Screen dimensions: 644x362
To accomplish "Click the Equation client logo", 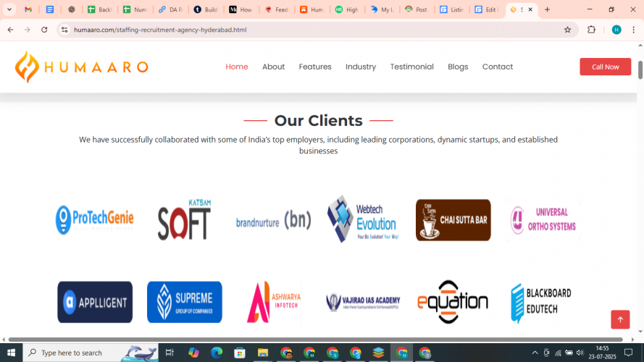I will [x=453, y=302].
